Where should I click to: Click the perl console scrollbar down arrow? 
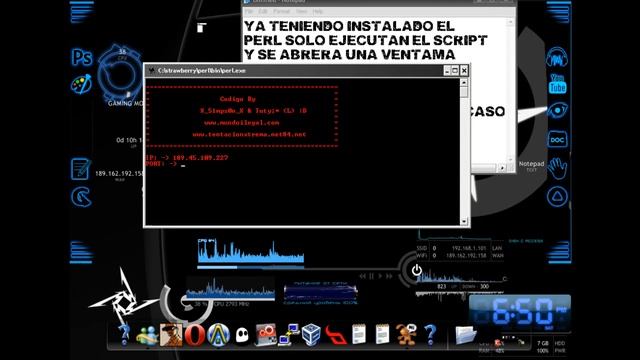[464, 221]
